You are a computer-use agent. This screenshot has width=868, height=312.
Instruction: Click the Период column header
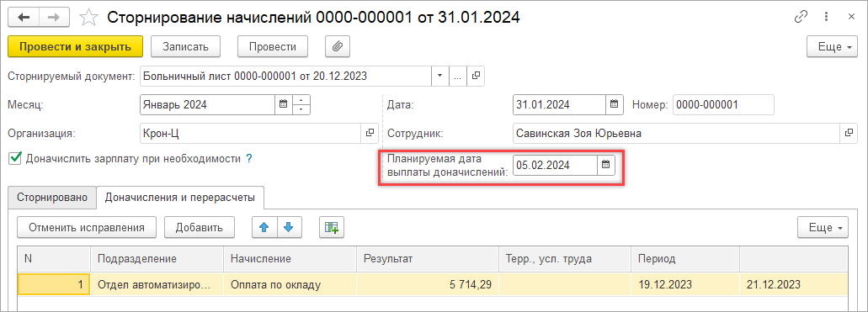684,258
